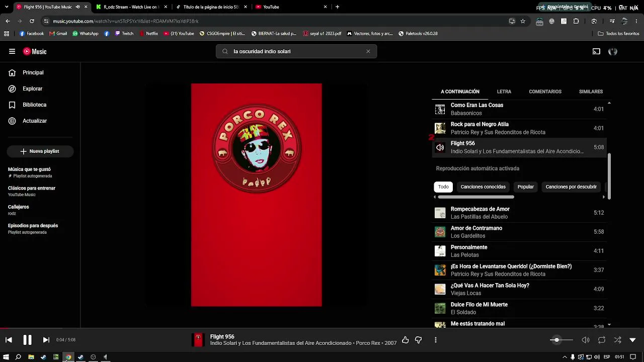Toggle shuffle mode

click(618, 340)
